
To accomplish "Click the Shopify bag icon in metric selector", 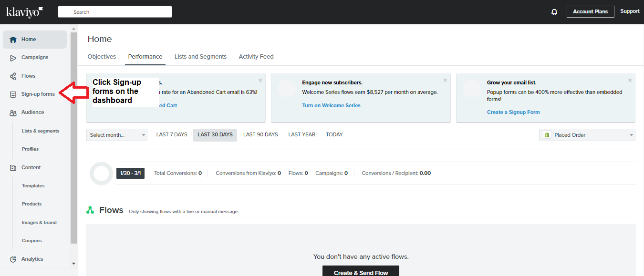I will click(547, 135).
